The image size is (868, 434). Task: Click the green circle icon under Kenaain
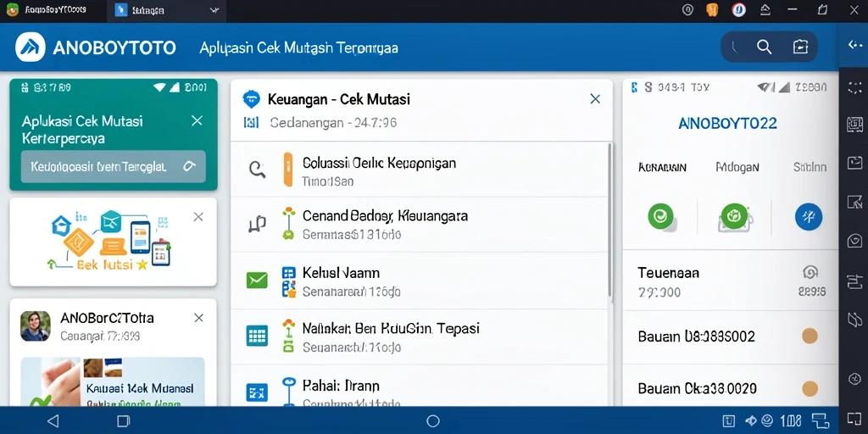point(661,216)
